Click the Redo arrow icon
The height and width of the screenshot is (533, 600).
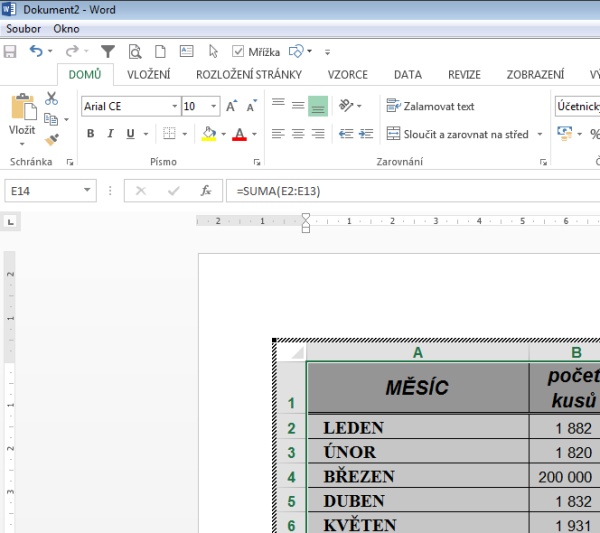click(72, 51)
